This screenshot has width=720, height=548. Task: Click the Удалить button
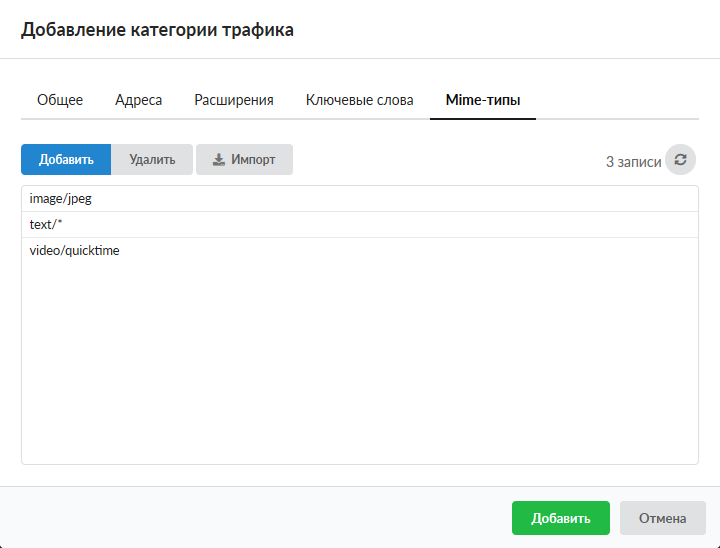coord(152,160)
